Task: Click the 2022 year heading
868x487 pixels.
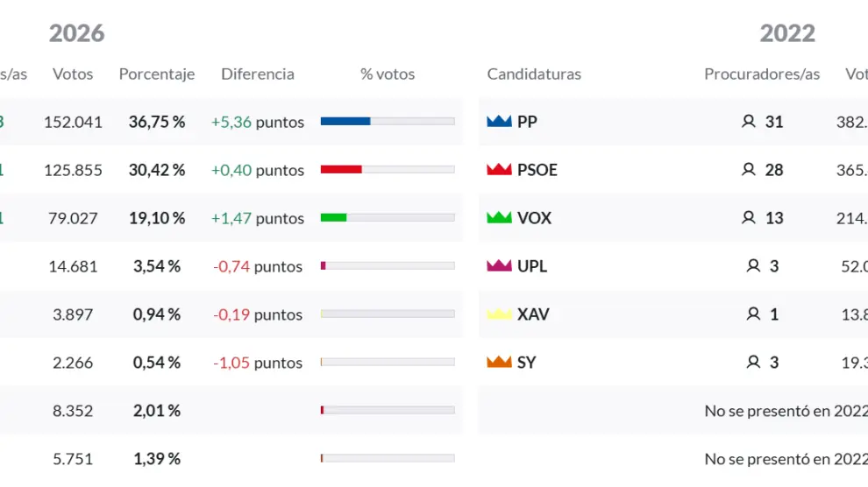Action: [x=787, y=33]
